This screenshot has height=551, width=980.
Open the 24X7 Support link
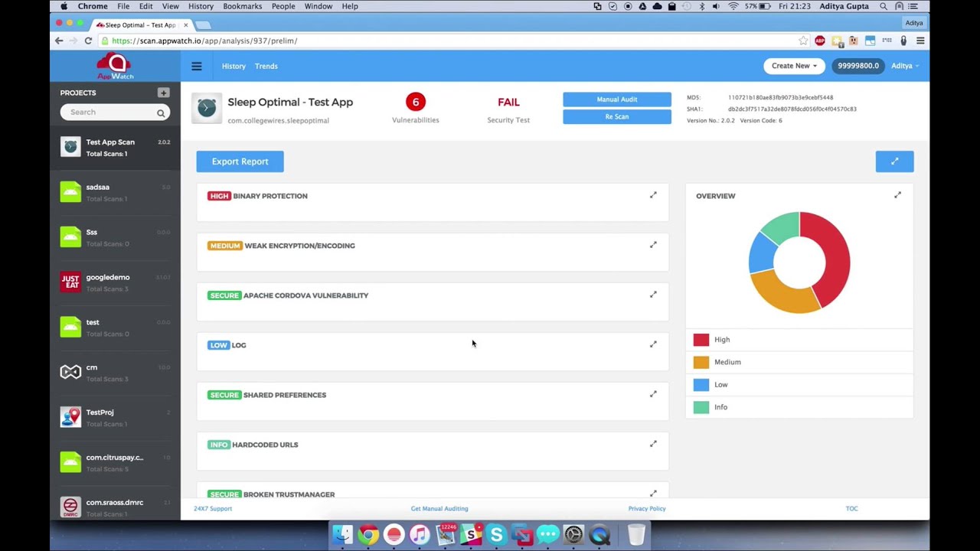(x=213, y=508)
